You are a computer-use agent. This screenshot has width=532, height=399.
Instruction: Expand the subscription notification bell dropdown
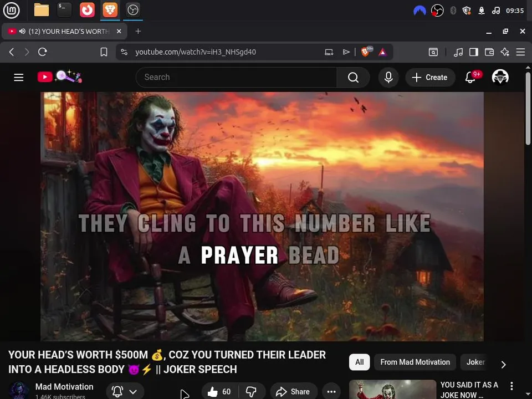pyautogui.click(x=125, y=392)
